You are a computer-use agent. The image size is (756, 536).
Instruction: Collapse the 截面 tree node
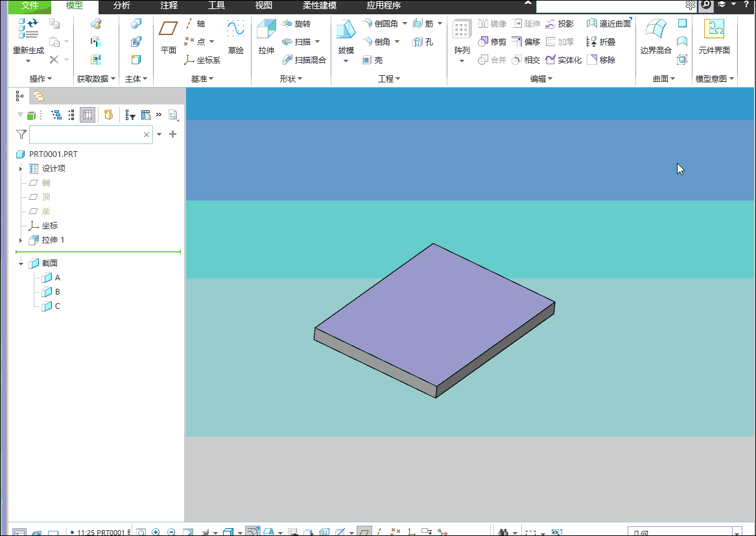click(21, 263)
